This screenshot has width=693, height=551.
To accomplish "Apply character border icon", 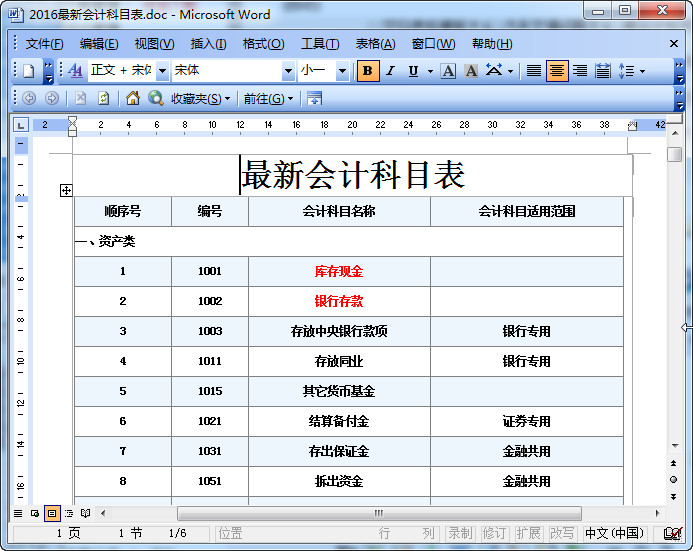I will coord(448,71).
